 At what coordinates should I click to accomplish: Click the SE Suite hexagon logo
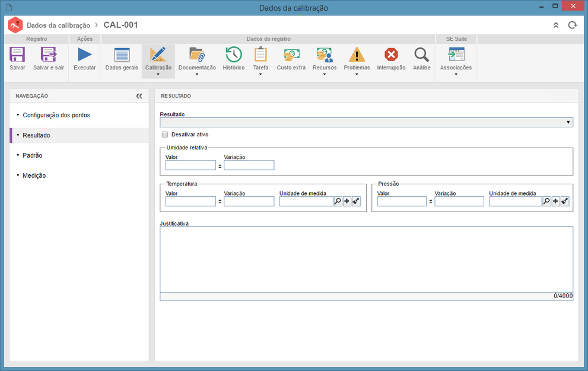tap(15, 25)
